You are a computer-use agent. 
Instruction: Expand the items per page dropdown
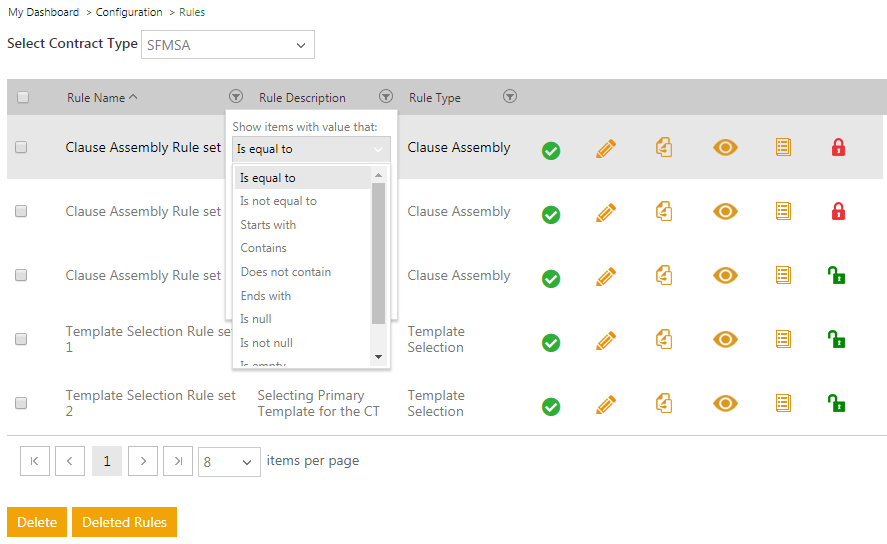point(229,462)
